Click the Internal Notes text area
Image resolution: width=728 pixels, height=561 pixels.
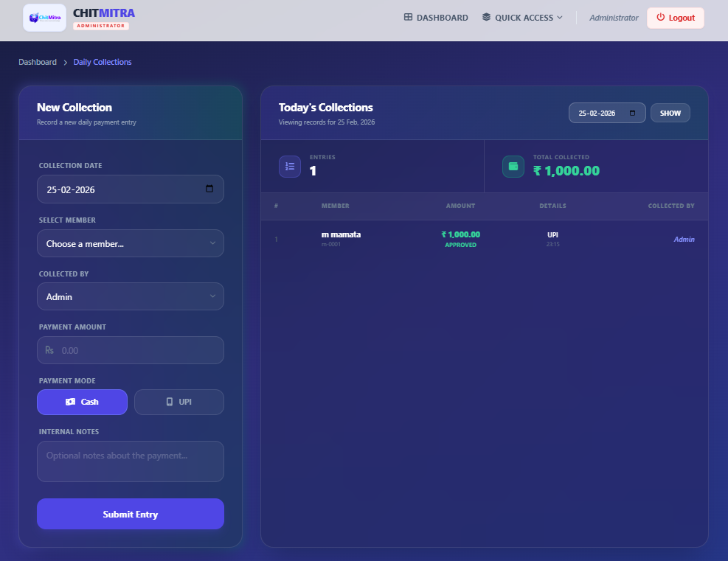(131, 461)
